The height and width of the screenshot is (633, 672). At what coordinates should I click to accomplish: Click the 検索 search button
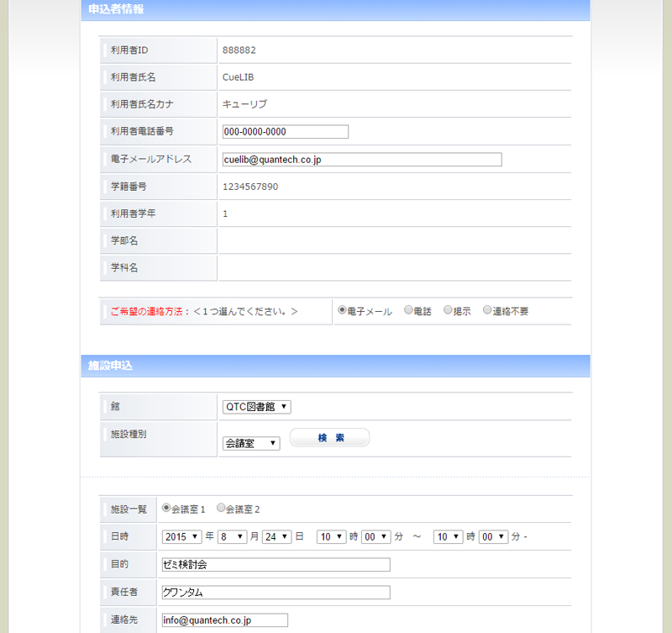[x=329, y=437]
